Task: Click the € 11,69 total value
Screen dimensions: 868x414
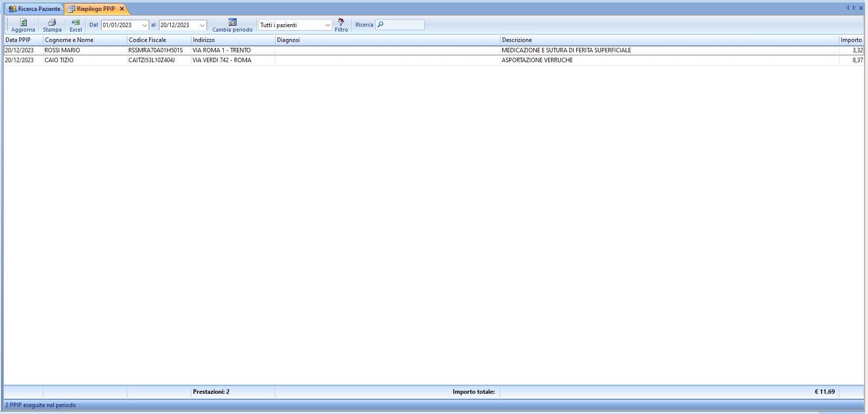Action: [825, 392]
